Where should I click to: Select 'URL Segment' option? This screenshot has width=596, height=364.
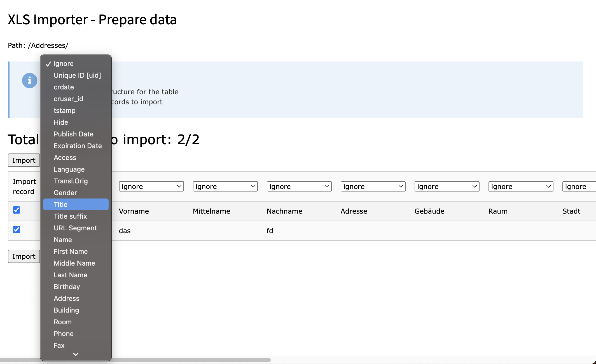[x=76, y=228]
